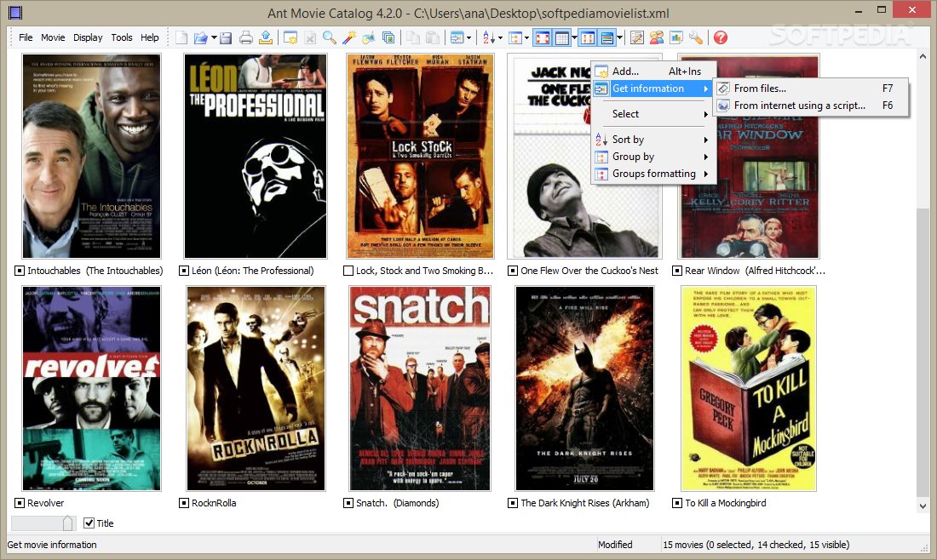Screen dimensions: 937x560
Task: Choose Add... from the menu
Action: pos(652,71)
